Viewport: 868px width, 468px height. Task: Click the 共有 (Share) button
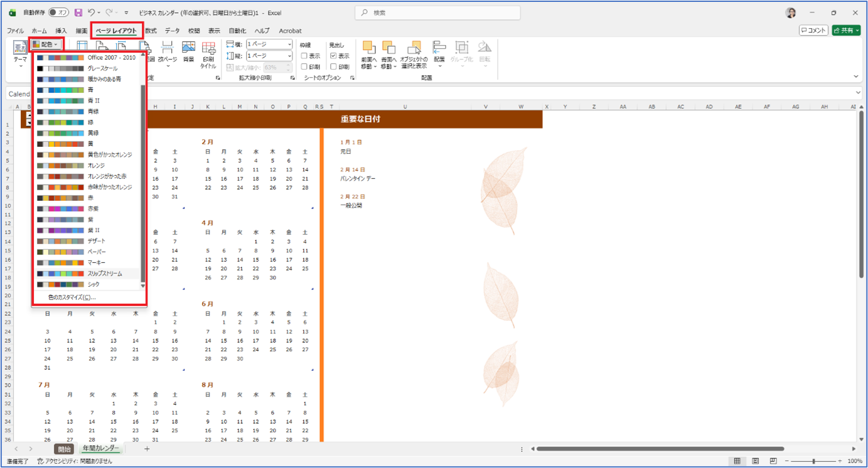845,30
